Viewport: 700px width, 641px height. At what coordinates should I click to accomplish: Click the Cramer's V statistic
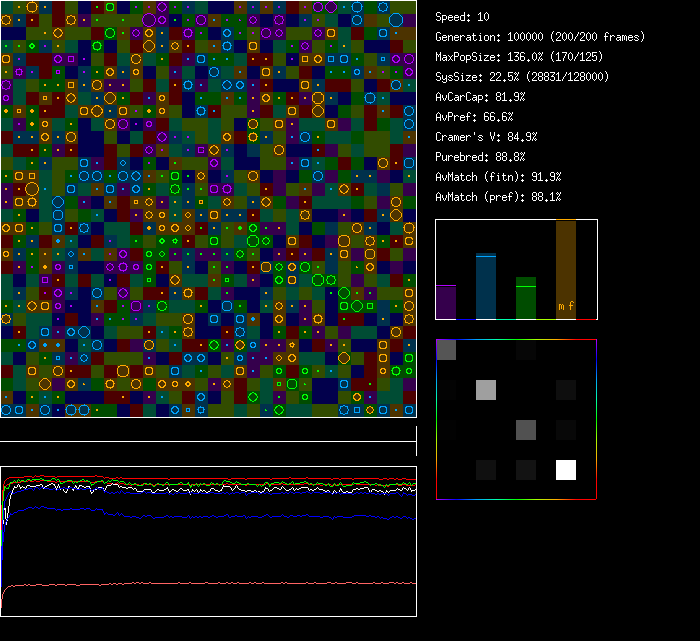coord(487,137)
